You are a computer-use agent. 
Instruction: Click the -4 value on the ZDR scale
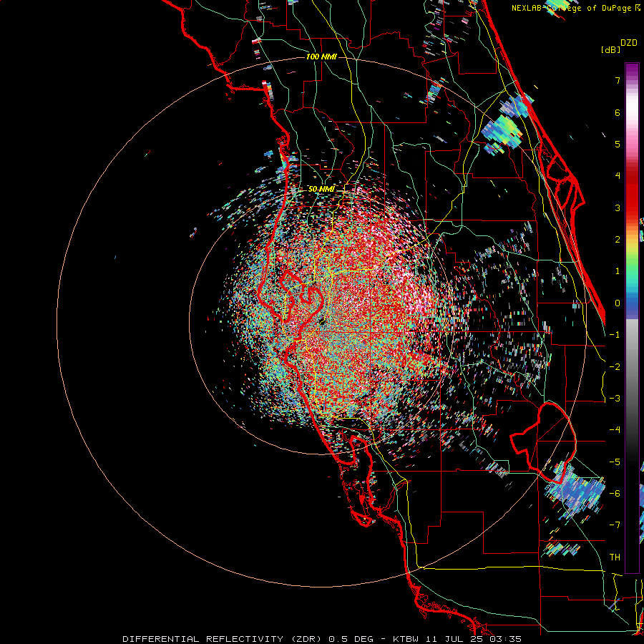[x=615, y=429]
